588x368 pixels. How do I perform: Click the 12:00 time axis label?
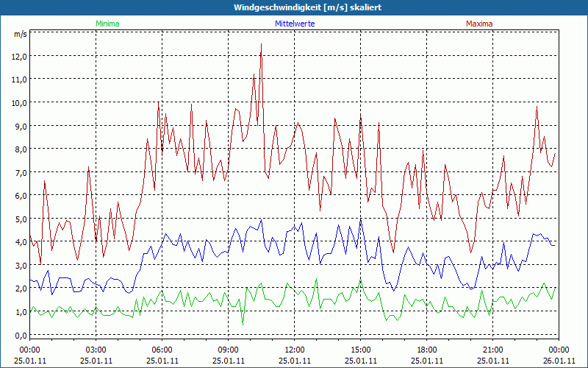tap(295, 350)
